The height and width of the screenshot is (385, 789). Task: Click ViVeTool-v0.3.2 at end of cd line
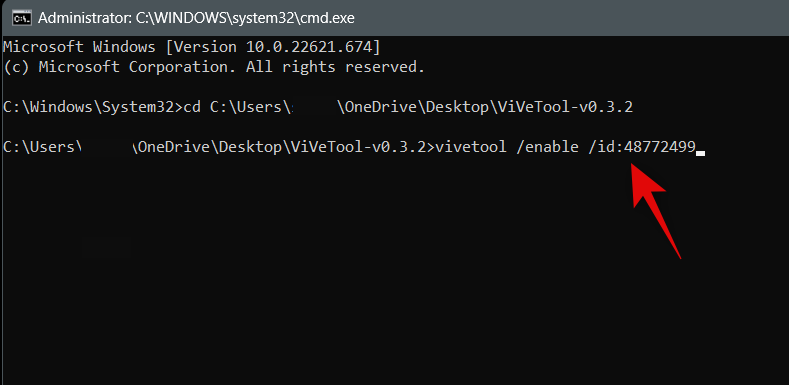[565, 108]
